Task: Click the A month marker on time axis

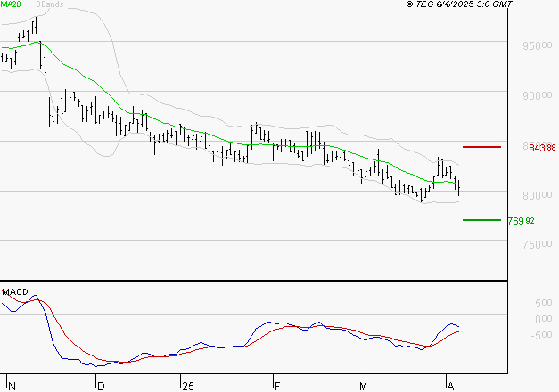Action: (x=450, y=387)
